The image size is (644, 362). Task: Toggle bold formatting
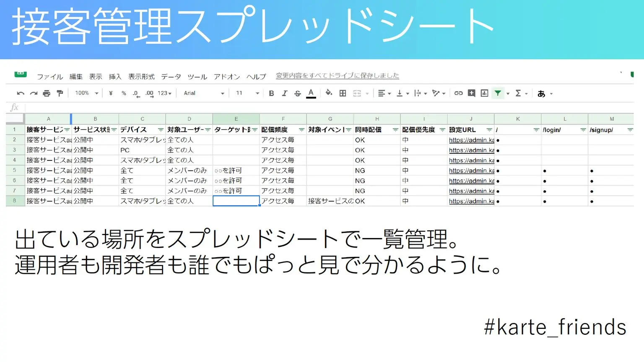tap(271, 93)
